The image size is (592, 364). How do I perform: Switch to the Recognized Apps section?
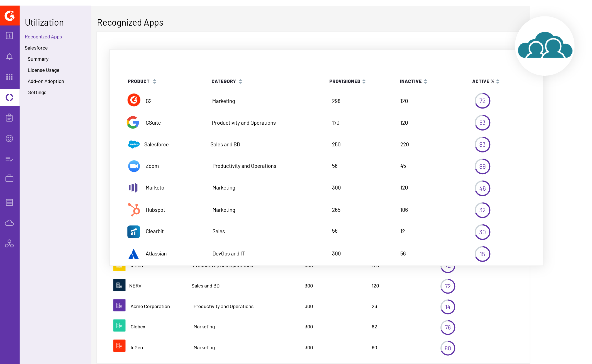click(43, 36)
